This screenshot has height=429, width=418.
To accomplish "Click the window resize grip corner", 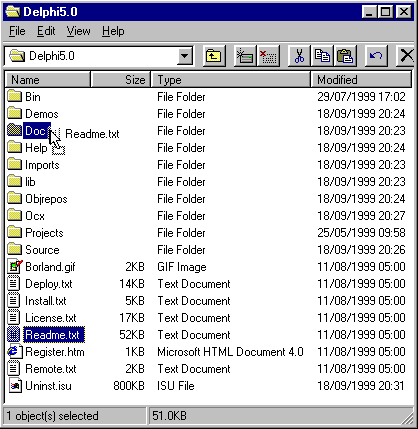I will coord(407,418).
